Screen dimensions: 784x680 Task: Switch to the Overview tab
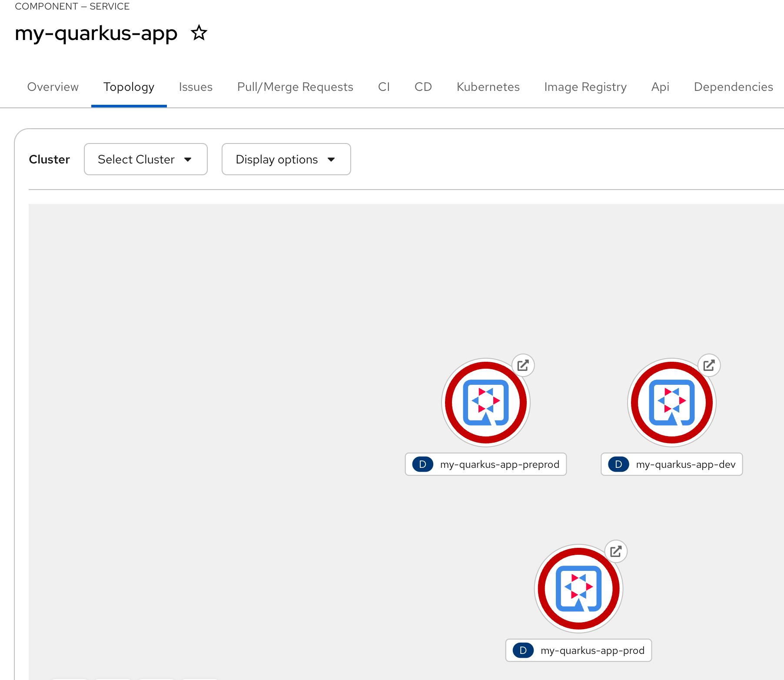pyautogui.click(x=53, y=87)
